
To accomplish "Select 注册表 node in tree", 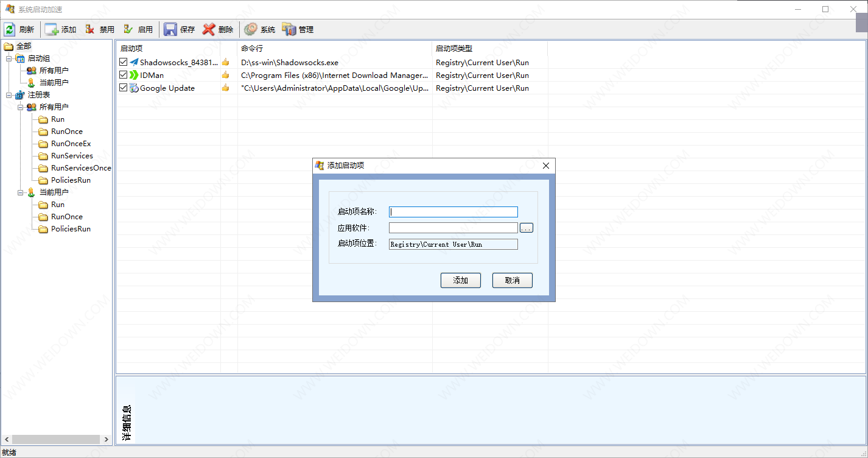I will pyautogui.click(x=39, y=95).
